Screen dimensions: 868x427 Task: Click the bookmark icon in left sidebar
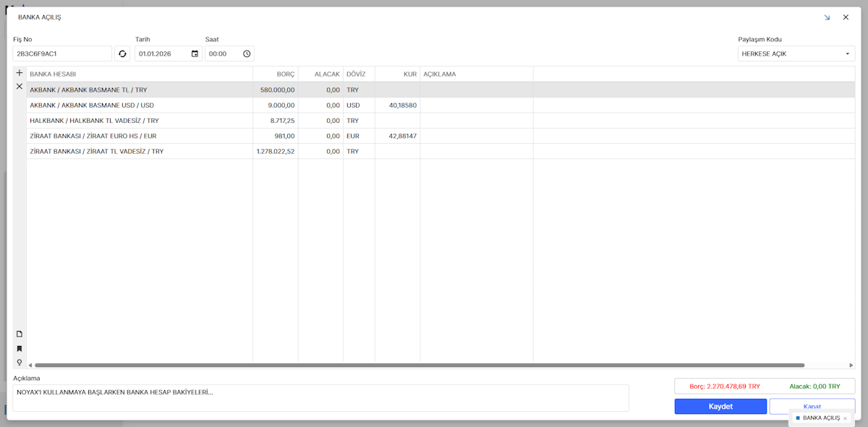coord(20,349)
